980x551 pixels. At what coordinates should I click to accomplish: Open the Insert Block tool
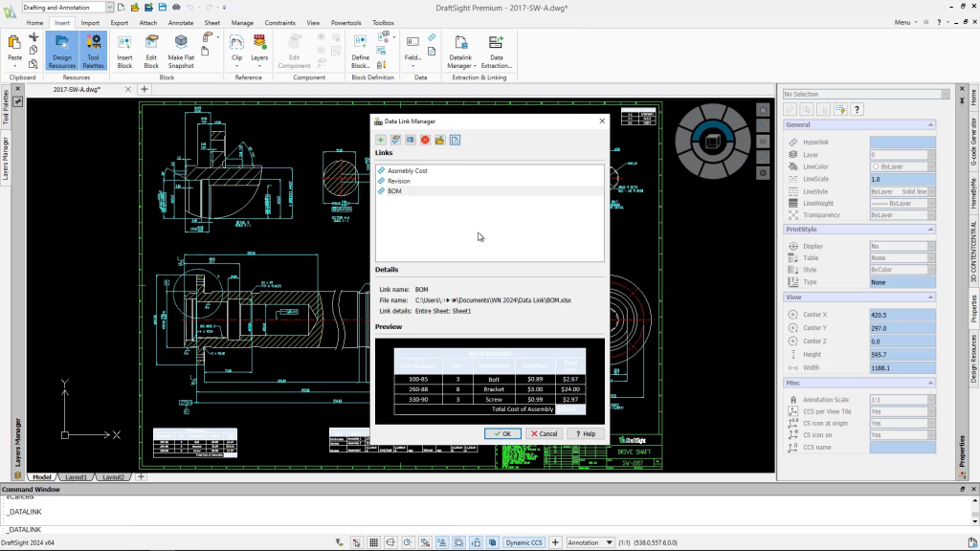tap(123, 53)
